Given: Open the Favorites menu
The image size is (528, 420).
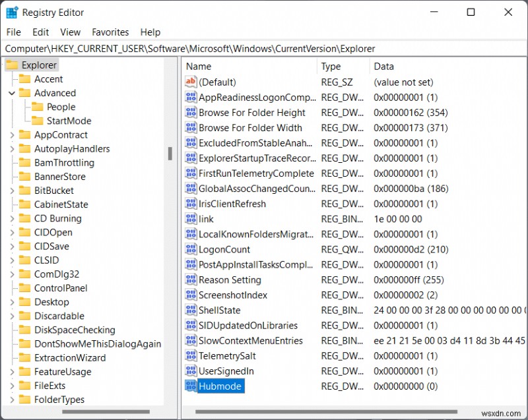Looking at the screenshot, I should tap(110, 32).
